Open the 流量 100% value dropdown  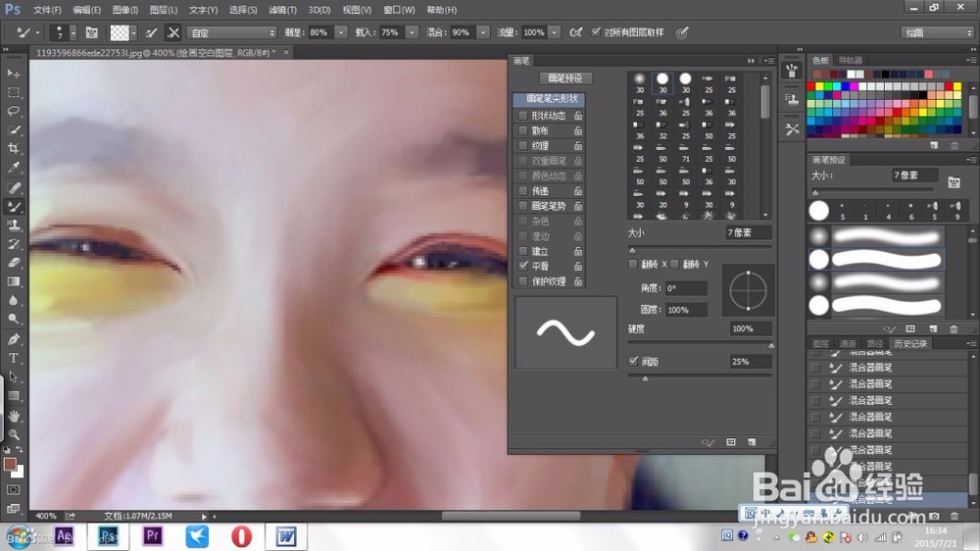coord(555,32)
